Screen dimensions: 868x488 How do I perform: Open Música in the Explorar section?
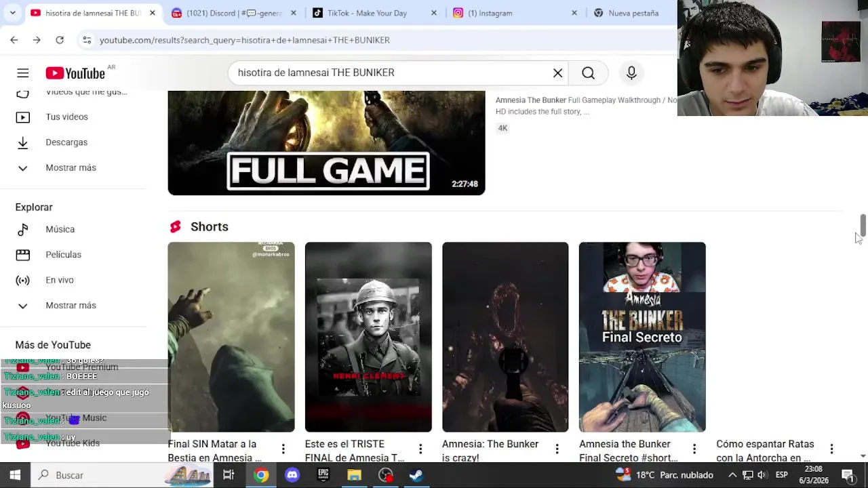click(x=60, y=229)
